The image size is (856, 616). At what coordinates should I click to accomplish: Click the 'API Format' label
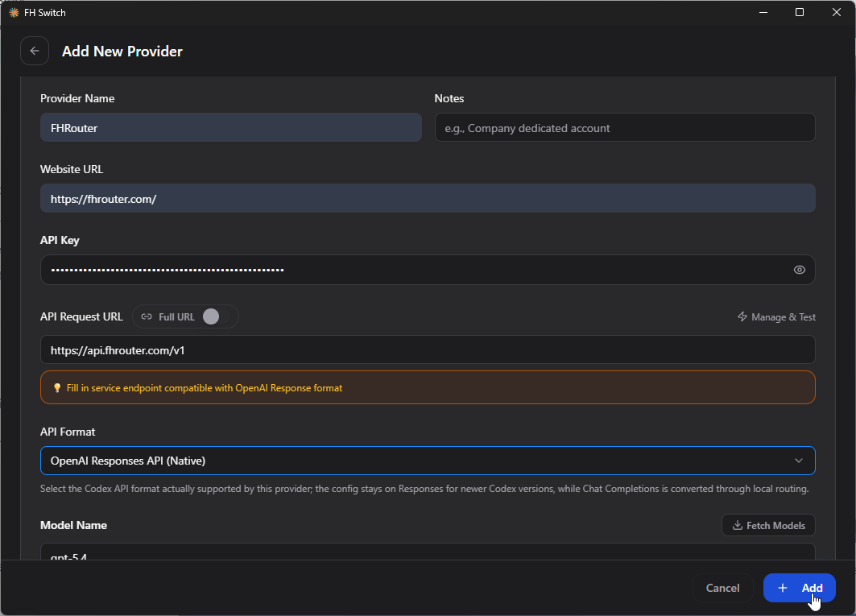pos(68,432)
